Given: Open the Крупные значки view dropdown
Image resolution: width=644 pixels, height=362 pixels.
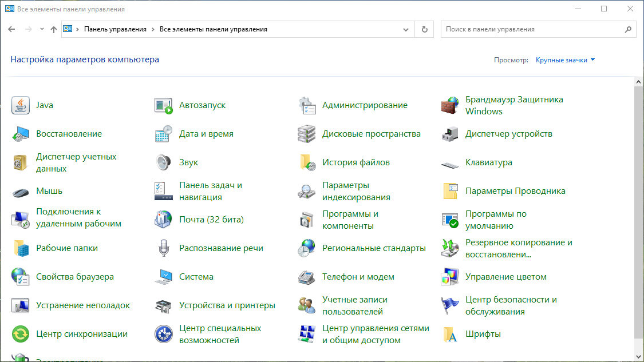Looking at the screenshot, I should pos(565,60).
